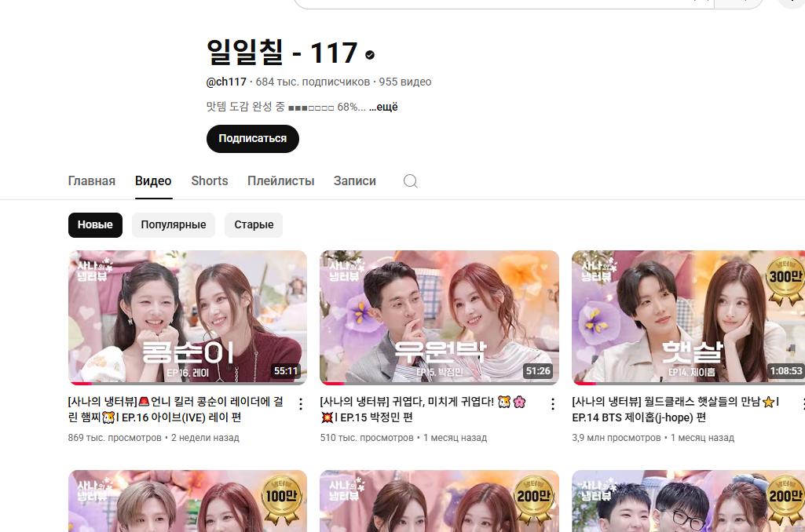Screen dimensions: 805x532
Task: Open video title EP.15 박정민 편
Action: coord(423,410)
